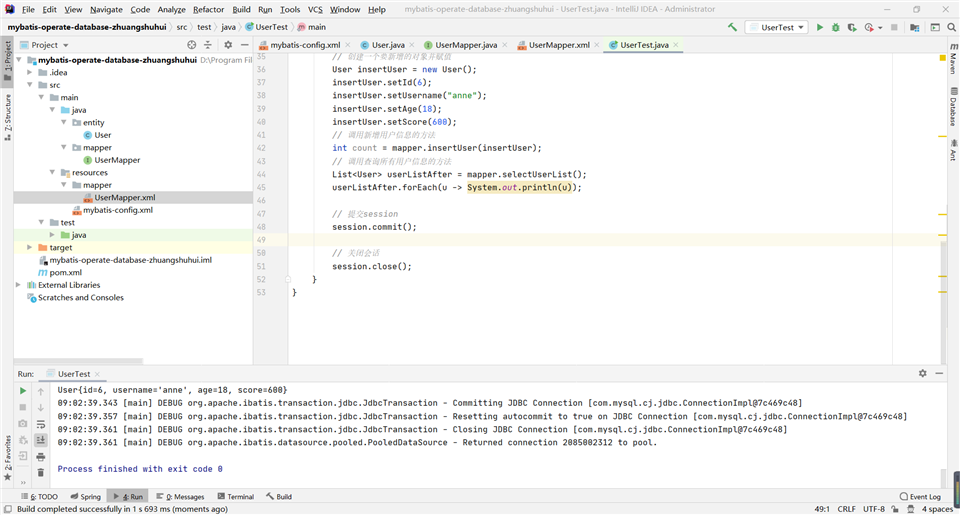The width and height of the screenshot is (960, 515).
Task: Open the File menu
Action: [28, 9]
